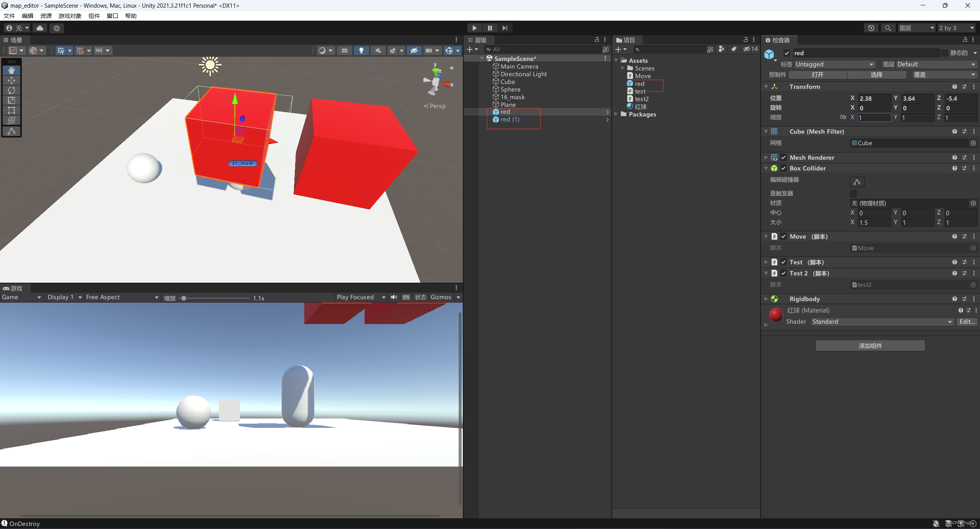Click the 添加组件 button in Inspector
Image resolution: width=980 pixels, height=529 pixels.
[x=871, y=345]
